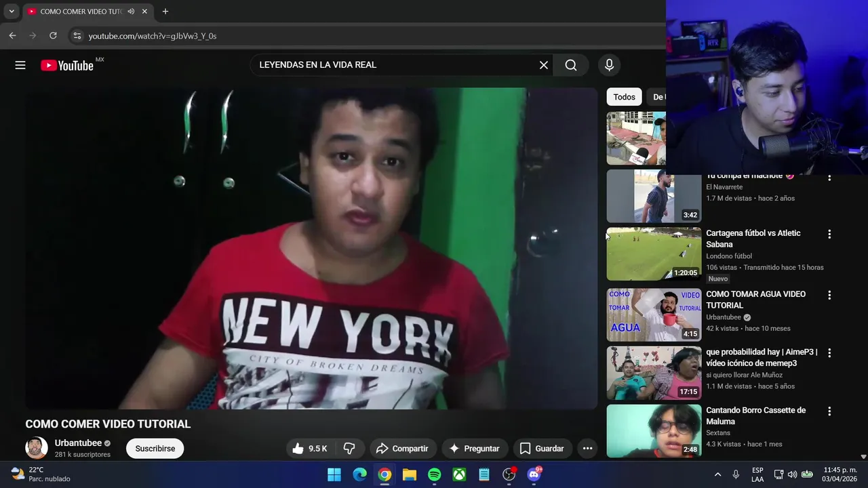Viewport: 868px width, 488px height.
Task: Start voice search with the microphone icon
Action: (x=609, y=65)
